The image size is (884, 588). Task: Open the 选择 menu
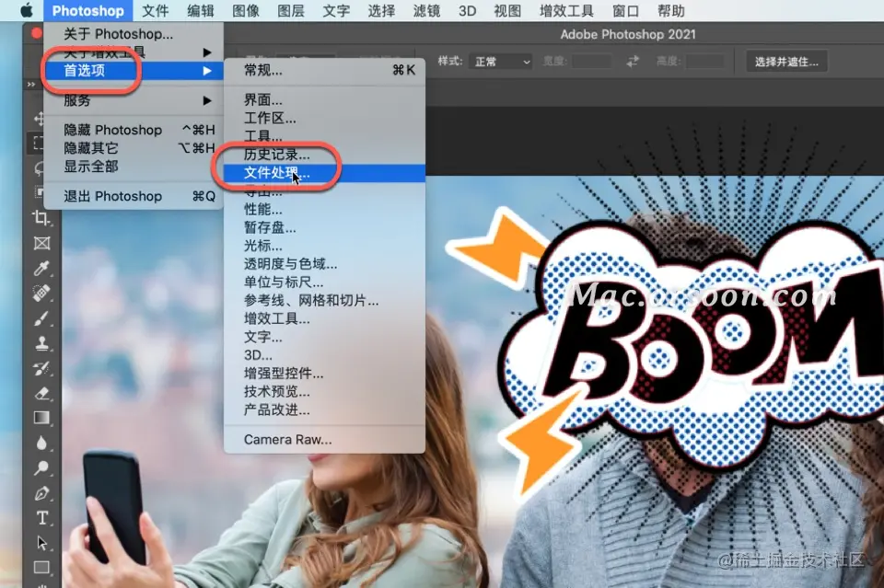pyautogui.click(x=381, y=11)
